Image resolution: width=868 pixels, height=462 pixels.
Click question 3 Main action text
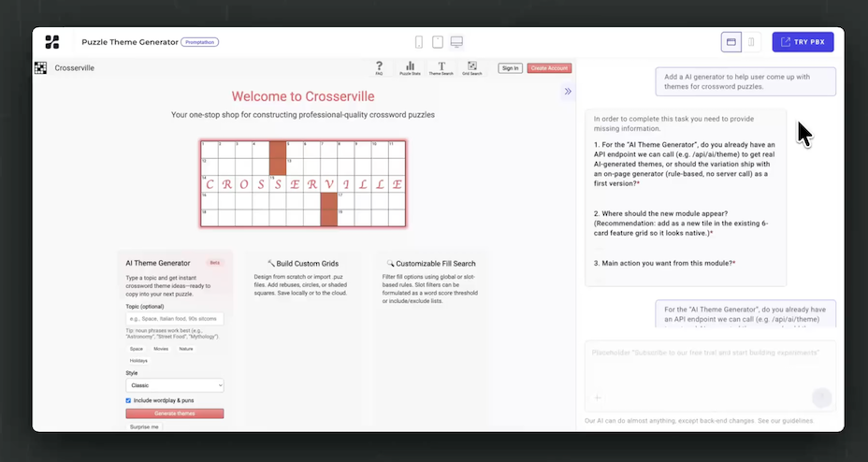pos(665,264)
